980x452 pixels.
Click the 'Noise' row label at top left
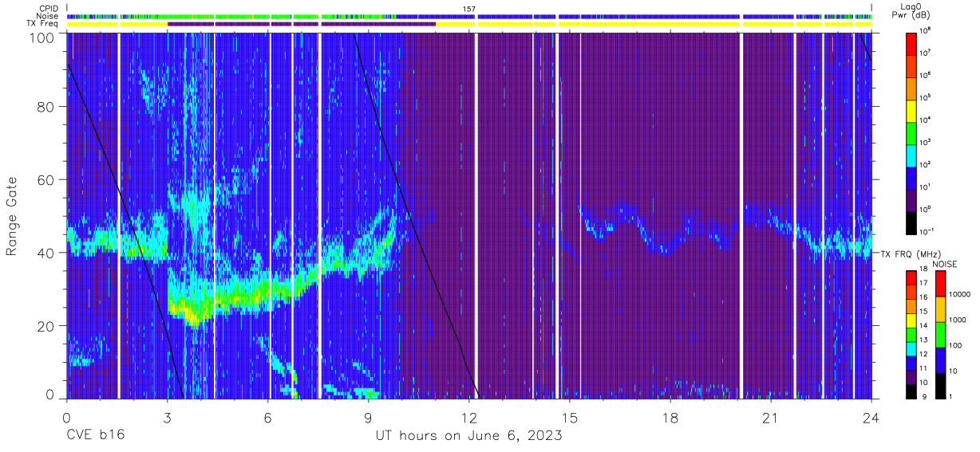[x=48, y=16]
